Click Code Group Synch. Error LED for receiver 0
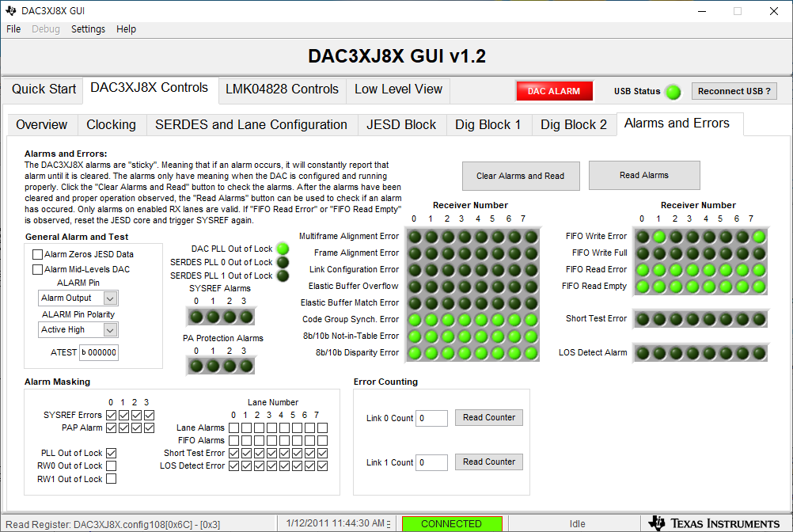 click(415, 320)
